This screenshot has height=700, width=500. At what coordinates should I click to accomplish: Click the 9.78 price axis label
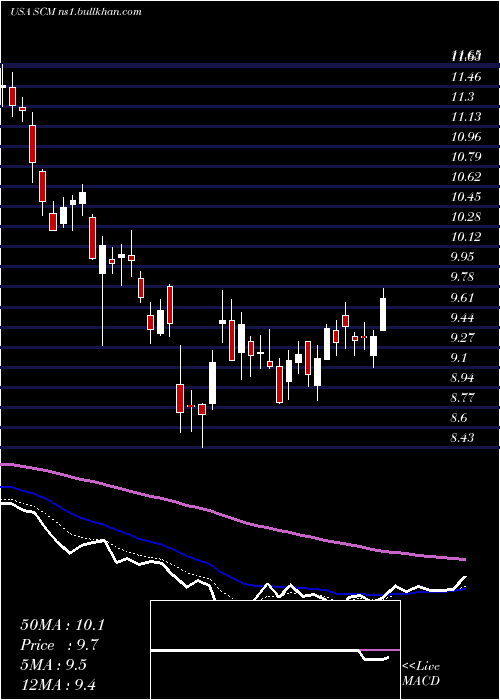coord(462,277)
